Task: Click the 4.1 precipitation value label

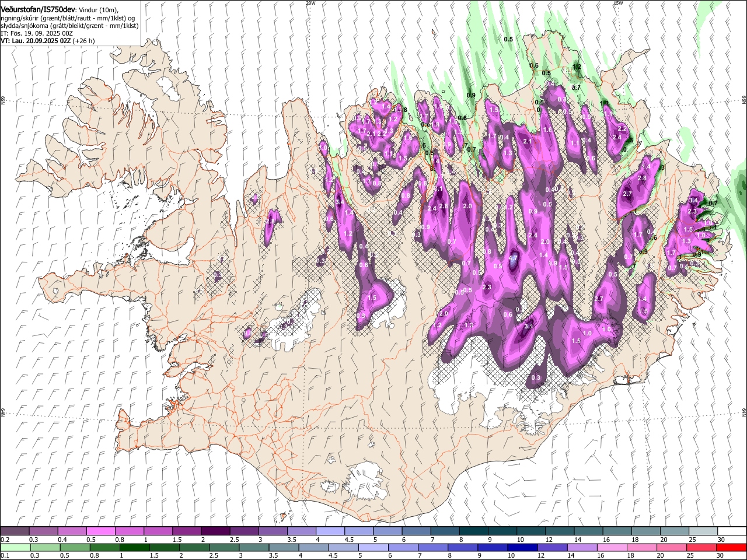Action: [438, 189]
